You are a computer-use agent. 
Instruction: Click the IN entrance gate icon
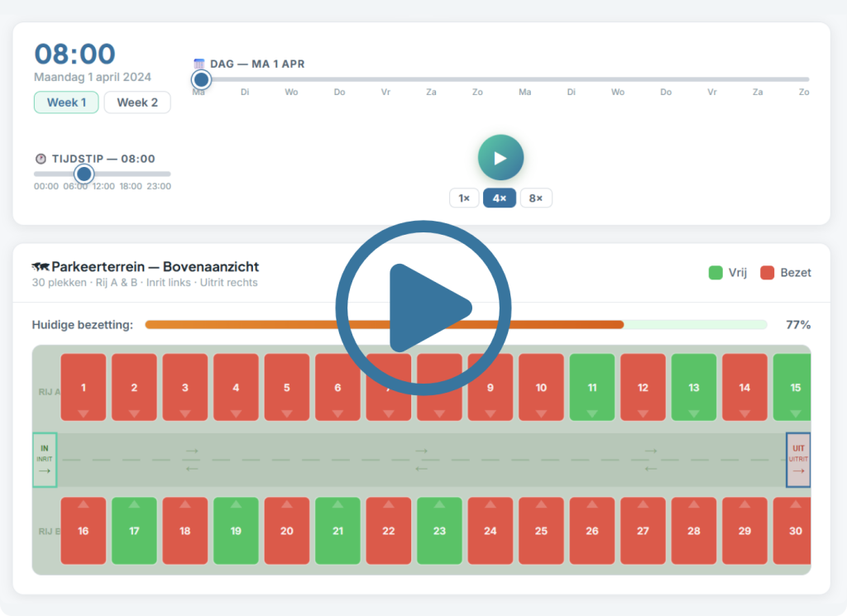point(45,460)
